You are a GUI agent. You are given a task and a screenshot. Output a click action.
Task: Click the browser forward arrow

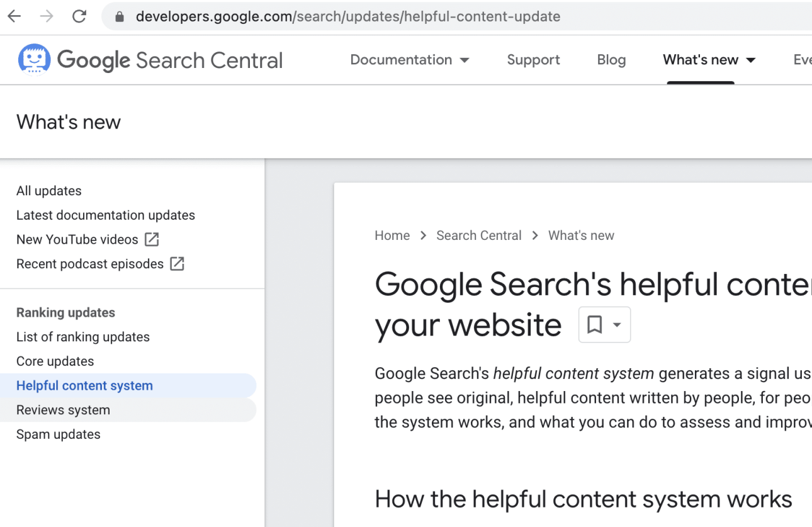click(47, 16)
